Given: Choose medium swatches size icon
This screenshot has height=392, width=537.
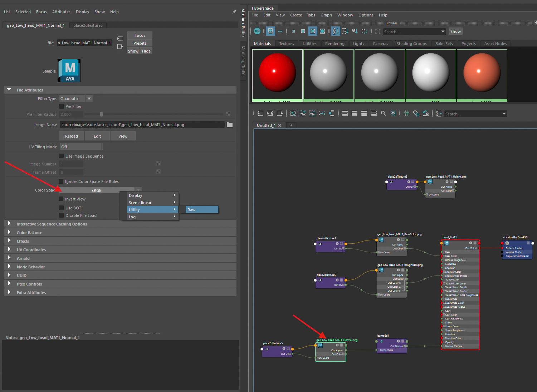Looking at the screenshot, I should coord(303,31).
